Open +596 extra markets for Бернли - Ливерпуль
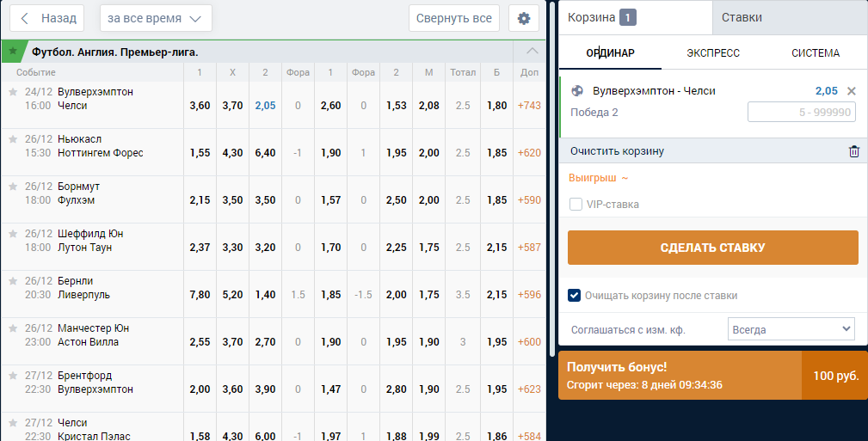 (529, 295)
